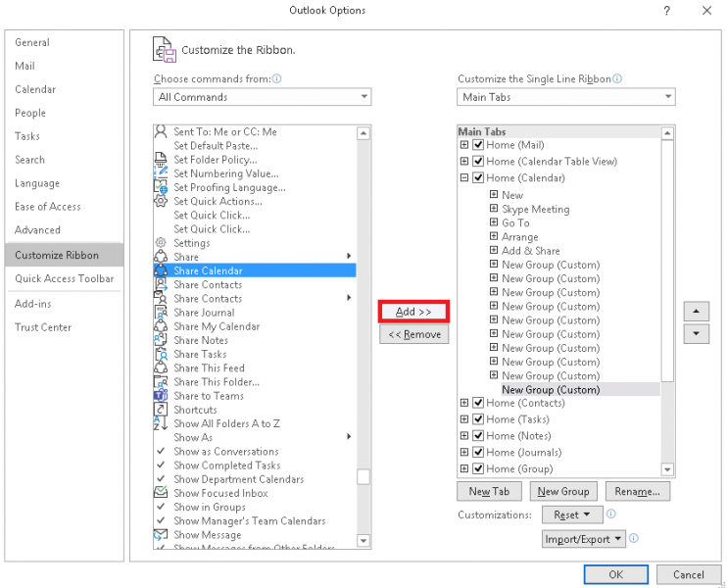Click the << Remove button

[x=414, y=334]
